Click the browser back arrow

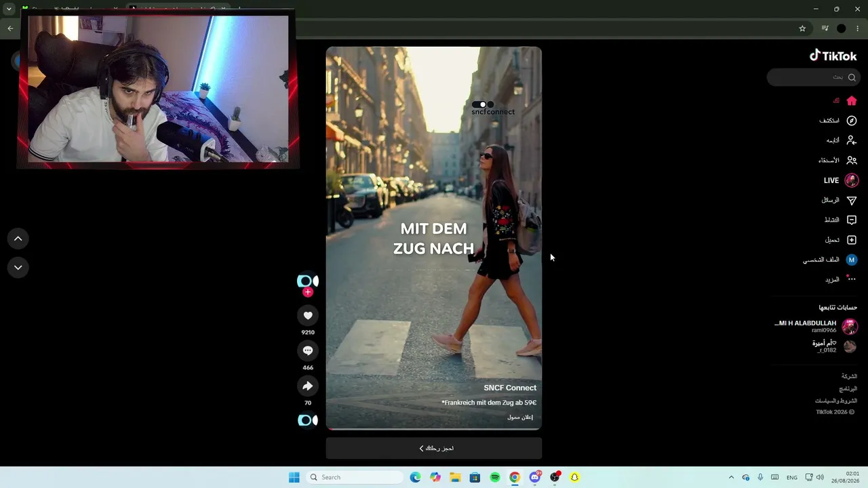pyautogui.click(x=10, y=28)
